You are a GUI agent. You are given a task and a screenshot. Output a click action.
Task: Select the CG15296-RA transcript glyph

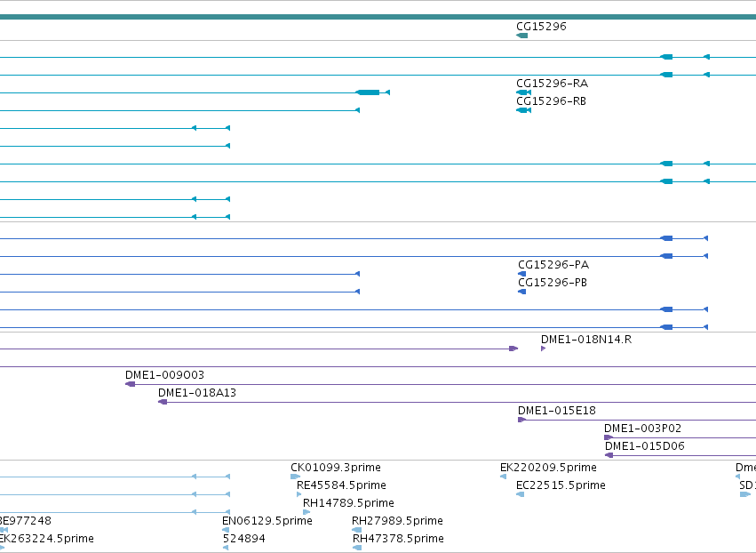(523, 92)
